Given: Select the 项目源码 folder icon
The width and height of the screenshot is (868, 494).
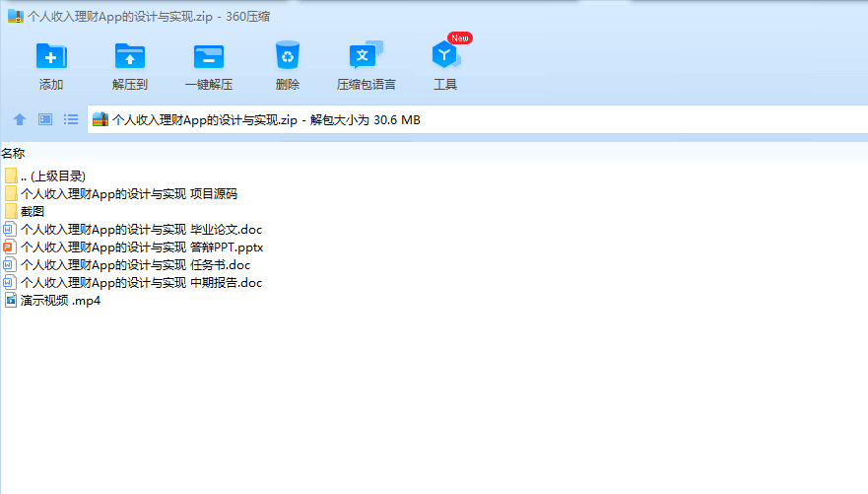Looking at the screenshot, I should pos(11,193).
